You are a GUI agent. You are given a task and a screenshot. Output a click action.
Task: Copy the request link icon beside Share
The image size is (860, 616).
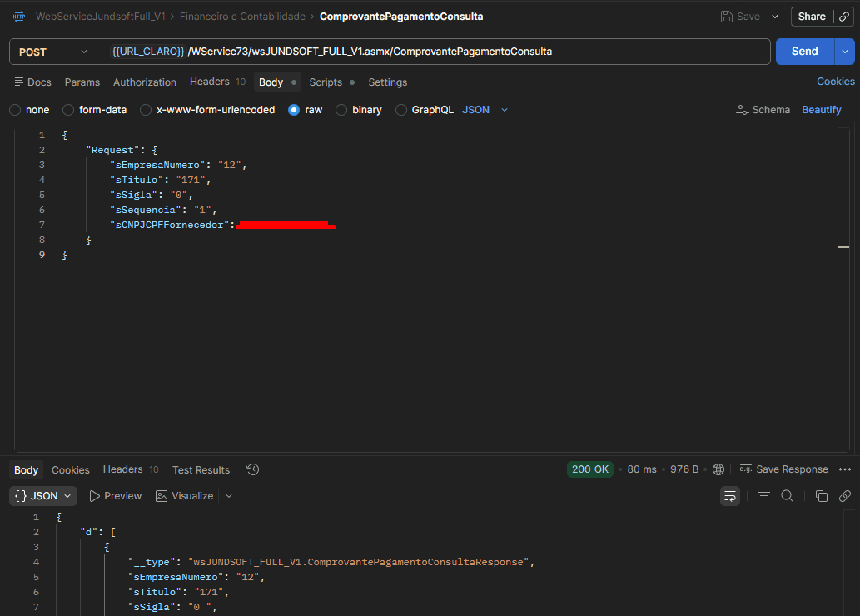tap(844, 17)
